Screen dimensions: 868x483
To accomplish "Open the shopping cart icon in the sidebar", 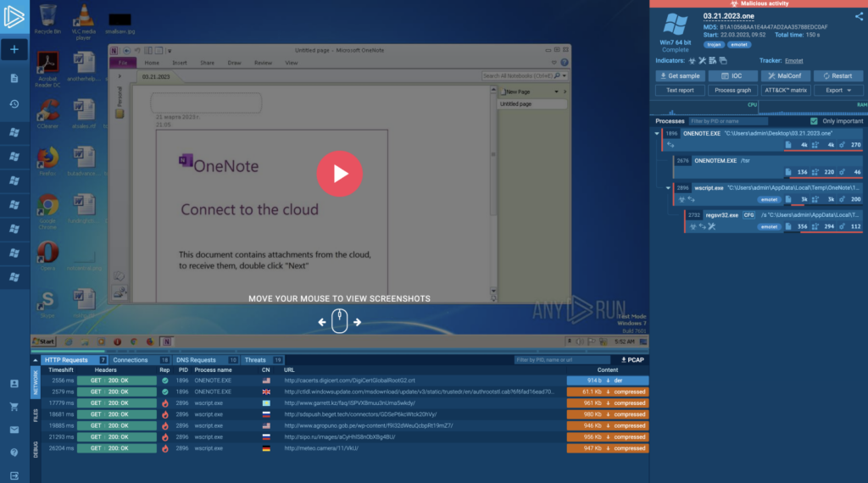I will point(14,407).
